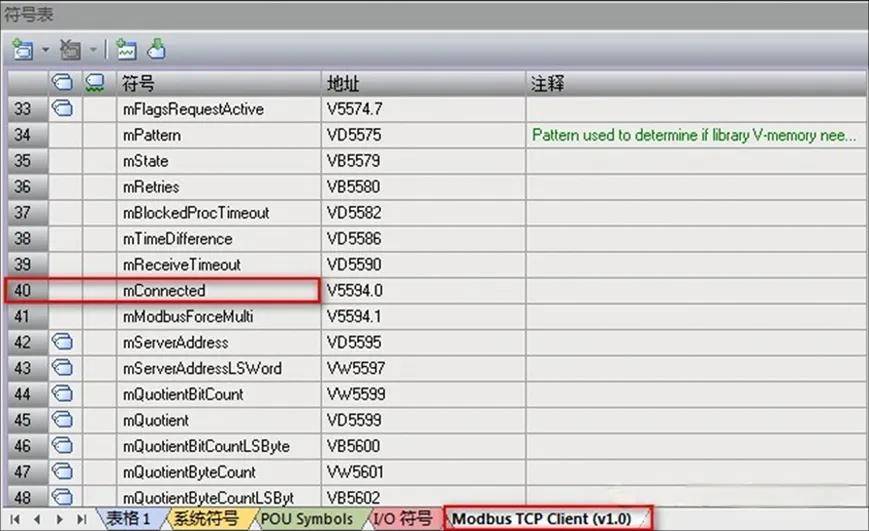The height and width of the screenshot is (531, 869).
Task: Select the mQuotientByteCount symbol cell
Action: click(x=219, y=472)
